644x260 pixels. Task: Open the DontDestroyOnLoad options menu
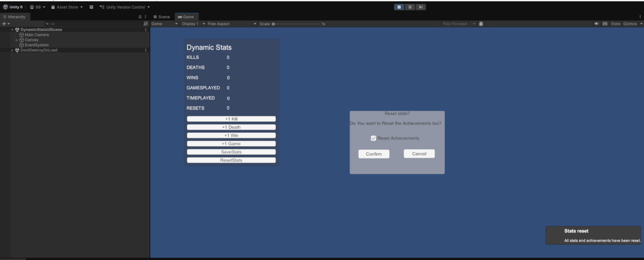pos(145,50)
